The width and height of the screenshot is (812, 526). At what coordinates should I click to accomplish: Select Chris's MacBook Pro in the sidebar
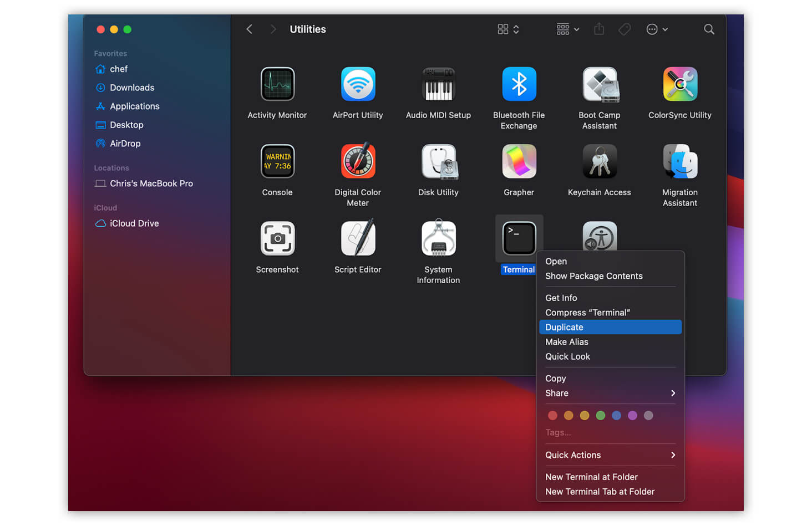coord(150,183)
